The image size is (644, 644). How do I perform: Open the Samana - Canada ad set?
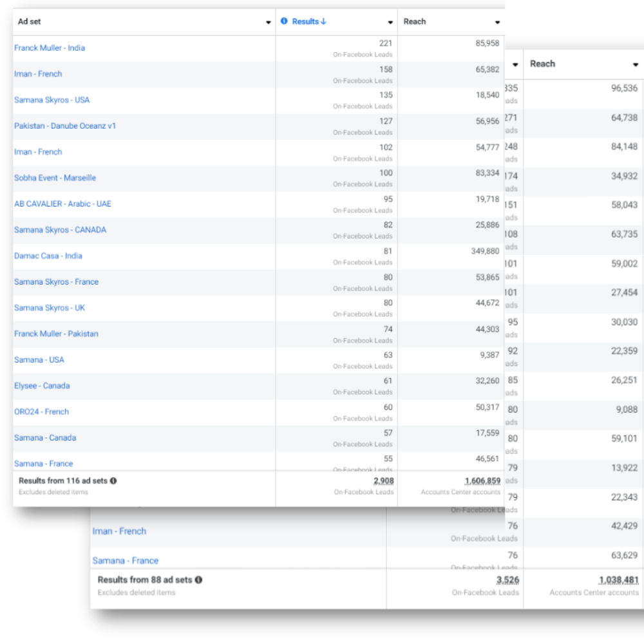pyautogui.click(x=45, y=438)
